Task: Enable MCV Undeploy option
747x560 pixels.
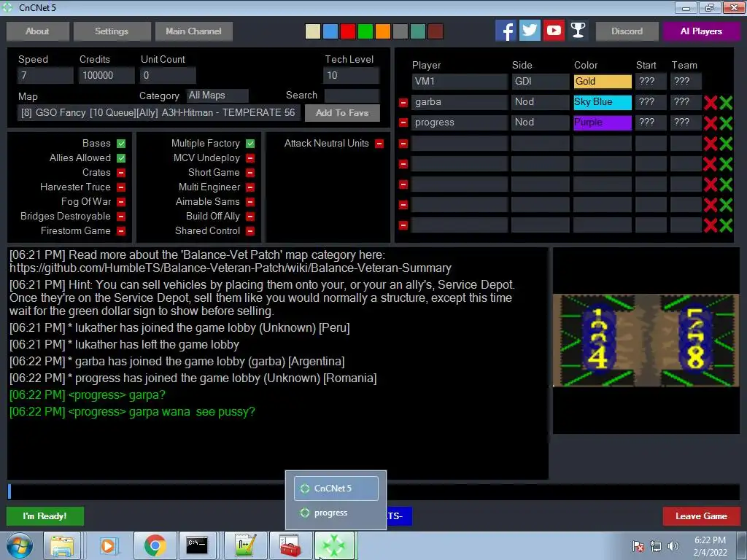Action: click(250, 158)
